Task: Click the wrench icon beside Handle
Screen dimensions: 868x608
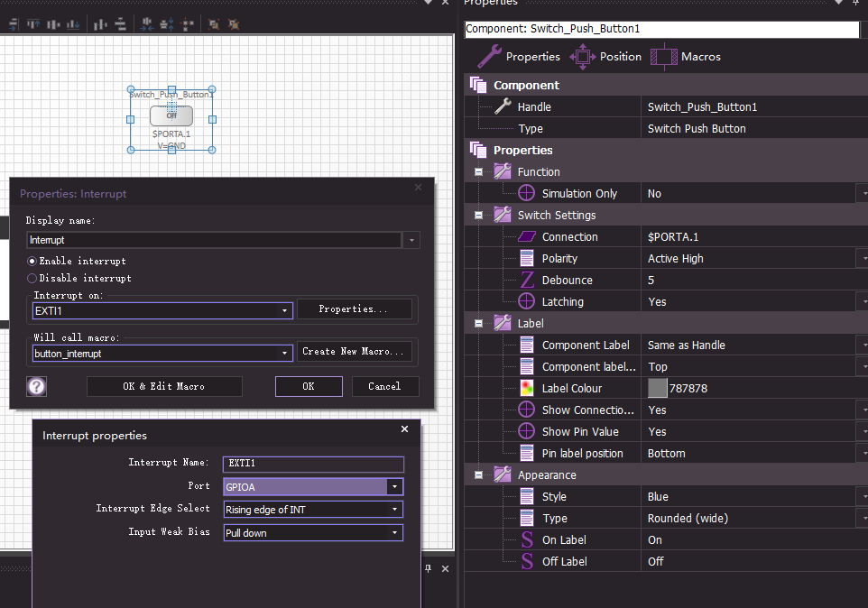Action: tap(503, 106)
